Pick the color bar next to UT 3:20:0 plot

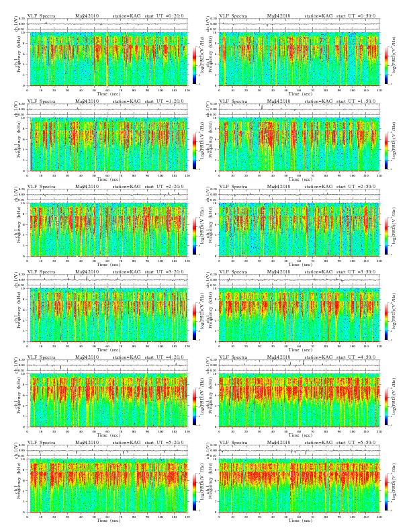pyautogui.click(x=194, y=321)
